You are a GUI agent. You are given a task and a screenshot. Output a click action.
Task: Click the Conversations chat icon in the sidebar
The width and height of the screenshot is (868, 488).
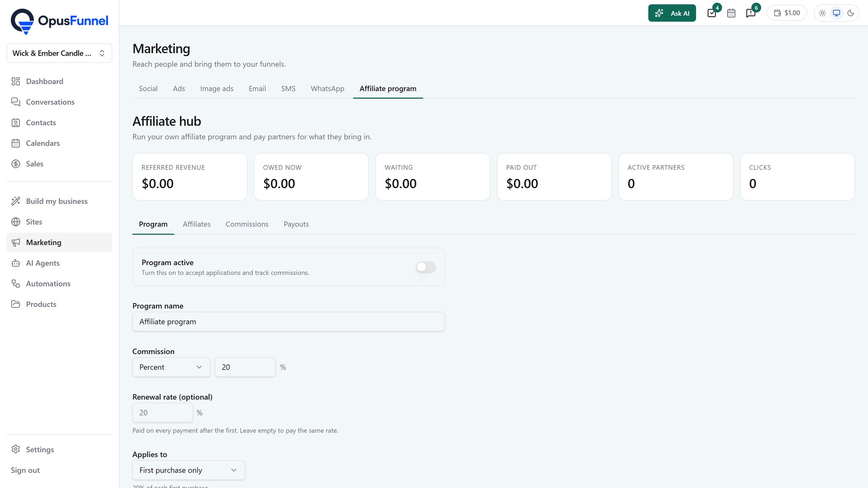pyautogui.click(x=16, y=102)
